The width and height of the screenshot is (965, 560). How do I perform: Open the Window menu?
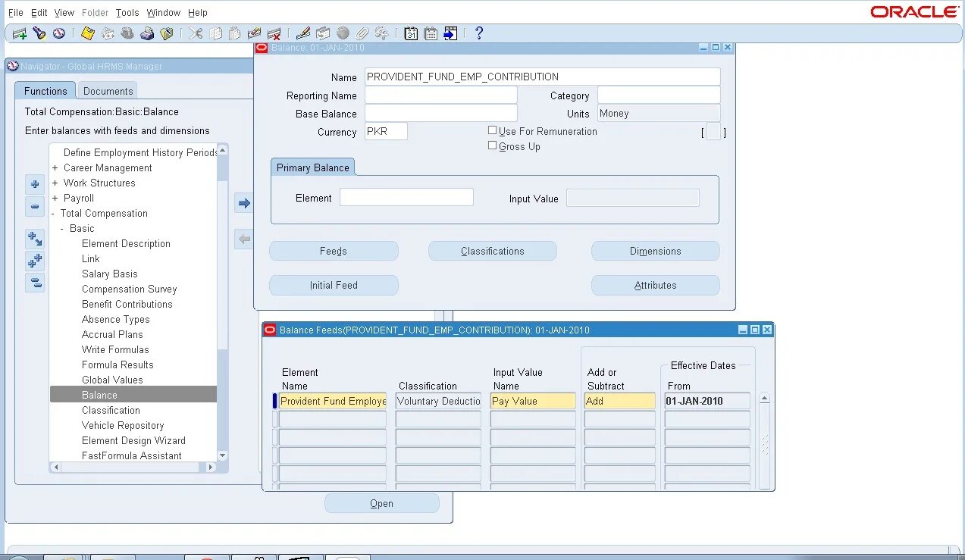click(164, 12)
